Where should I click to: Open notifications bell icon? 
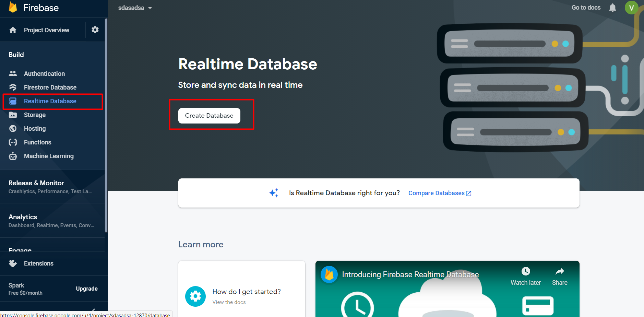[612, 8]
